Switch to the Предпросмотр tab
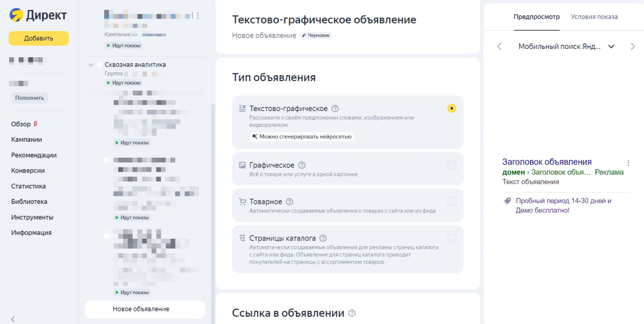The width and height of the screenshot is (644, 324). (537, 17)
